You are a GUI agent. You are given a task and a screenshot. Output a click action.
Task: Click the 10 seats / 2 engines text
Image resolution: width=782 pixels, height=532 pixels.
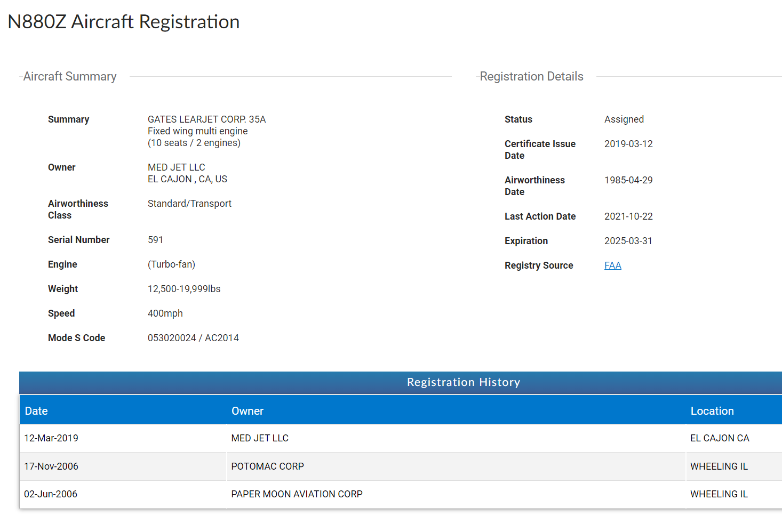(194, 143)
